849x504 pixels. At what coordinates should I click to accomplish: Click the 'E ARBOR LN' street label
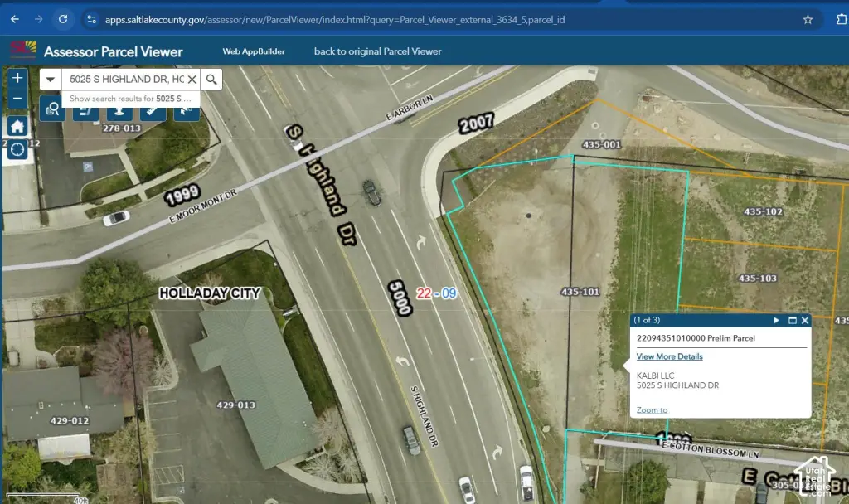click(410, 108)
